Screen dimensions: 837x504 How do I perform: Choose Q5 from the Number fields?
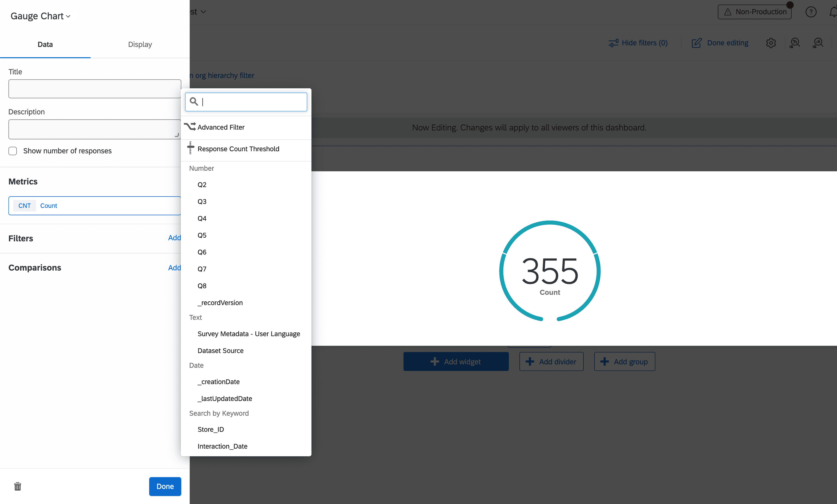point(202,235)
